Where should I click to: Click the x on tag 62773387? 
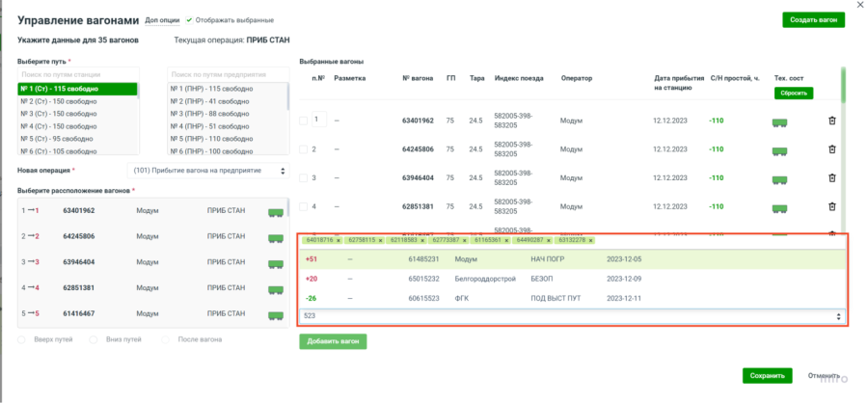pos(464,240)
